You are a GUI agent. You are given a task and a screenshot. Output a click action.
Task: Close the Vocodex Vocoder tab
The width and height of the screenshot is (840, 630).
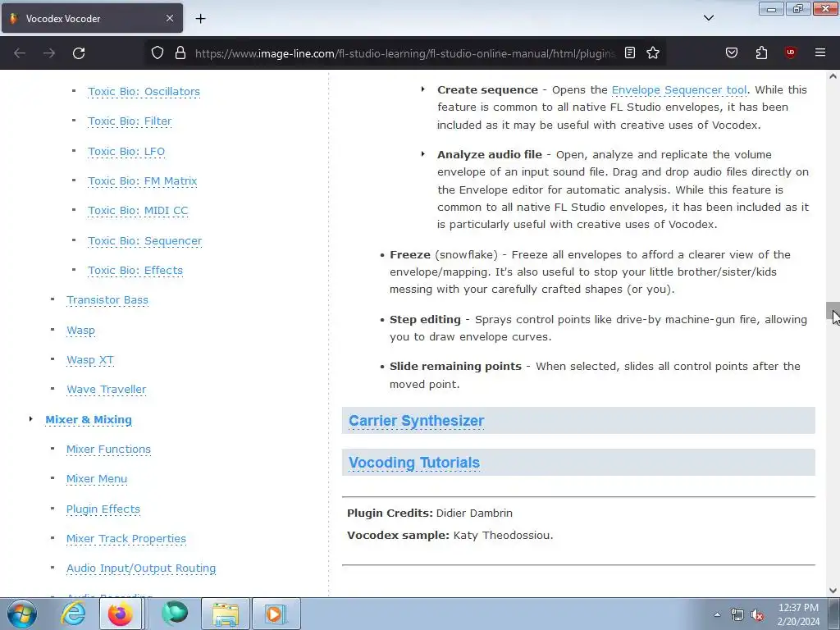click(169, 18)
